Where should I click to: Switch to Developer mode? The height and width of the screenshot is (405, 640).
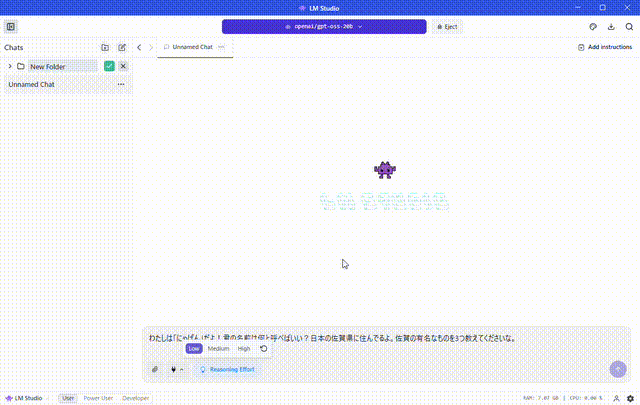[x=136, y=398]
